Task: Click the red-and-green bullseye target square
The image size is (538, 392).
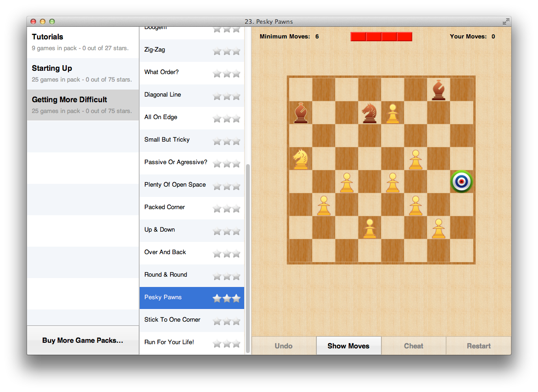Action: point(462,181)
